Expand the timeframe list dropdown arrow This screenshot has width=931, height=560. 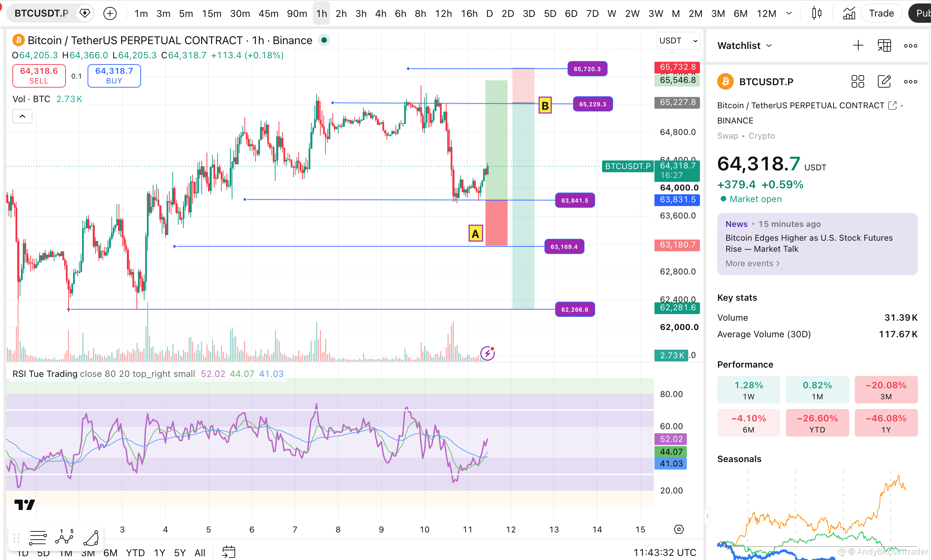789,13
